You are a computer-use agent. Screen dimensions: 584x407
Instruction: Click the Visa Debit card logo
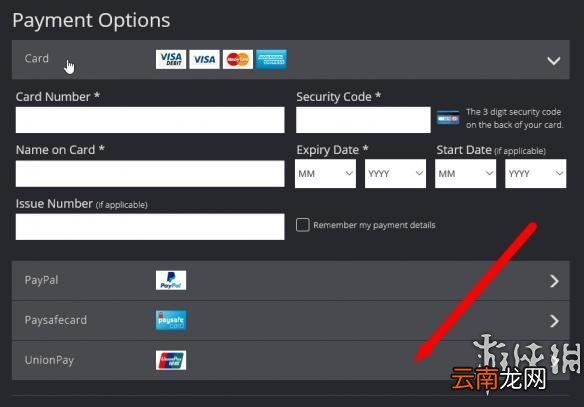click(171, 59)
